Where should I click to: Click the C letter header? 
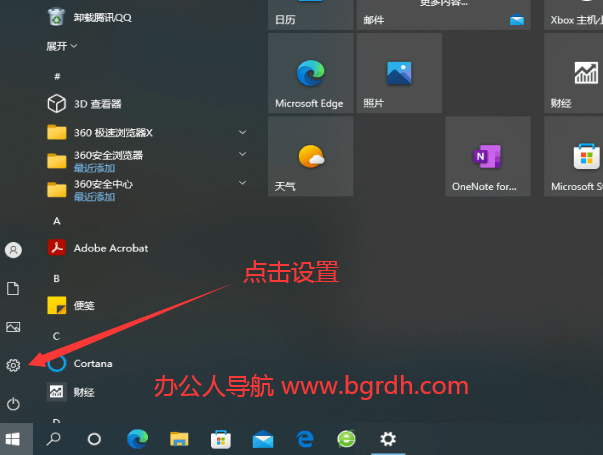[57, 336]
